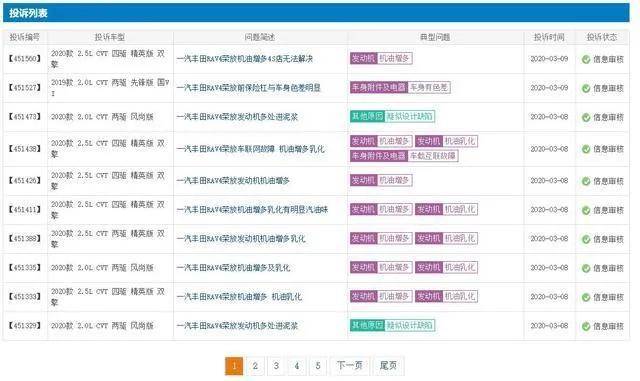
Task: Click model 2019款 2.0L CVT 两驱 先锋版
Action: [110, 88]
